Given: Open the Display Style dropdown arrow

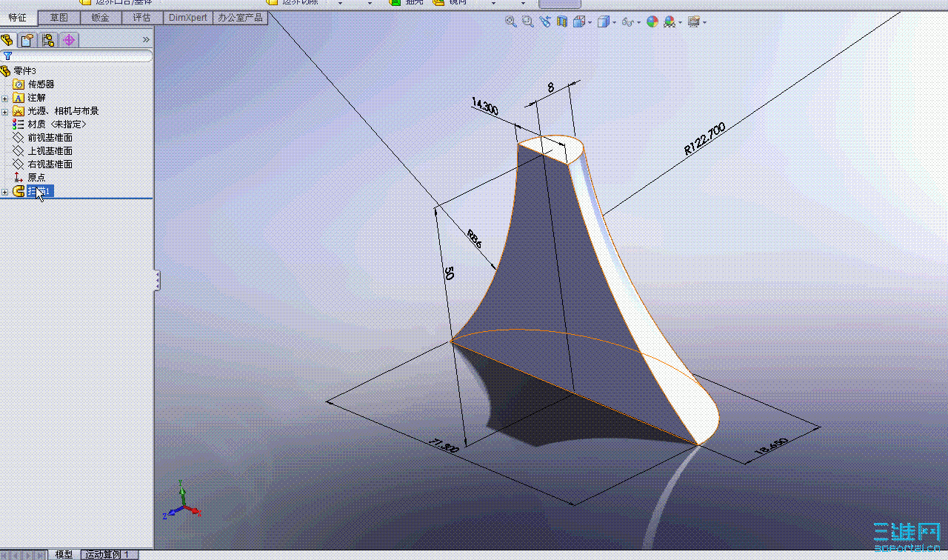Looking at the screenshot, I should (614, 23).
